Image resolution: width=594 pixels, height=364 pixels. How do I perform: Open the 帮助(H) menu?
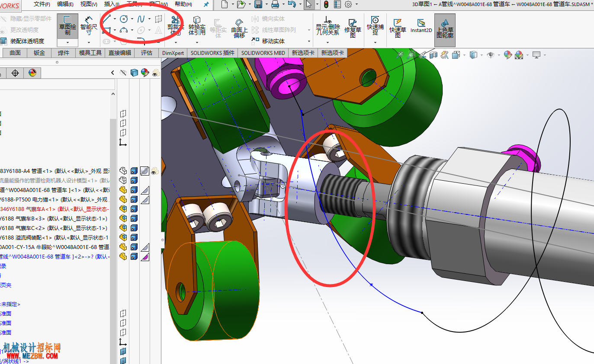(x=183, y=4)
